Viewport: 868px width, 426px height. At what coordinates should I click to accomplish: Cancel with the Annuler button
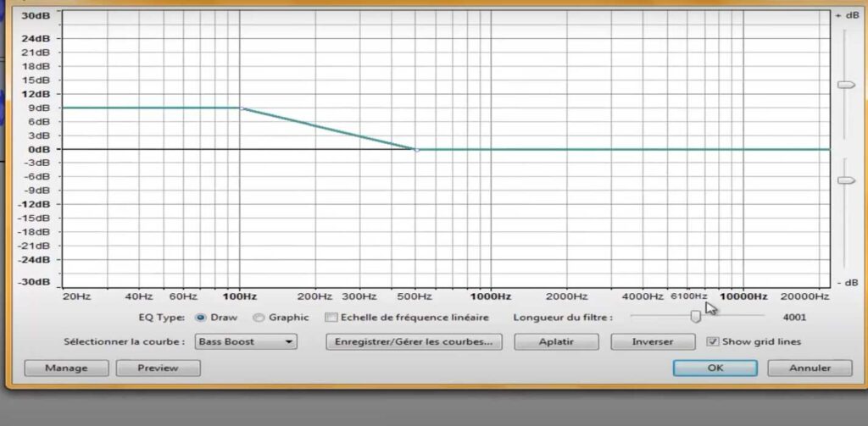810,368
